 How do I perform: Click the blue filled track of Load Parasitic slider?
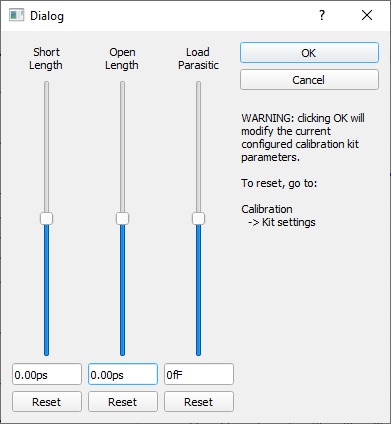(198, 290)
